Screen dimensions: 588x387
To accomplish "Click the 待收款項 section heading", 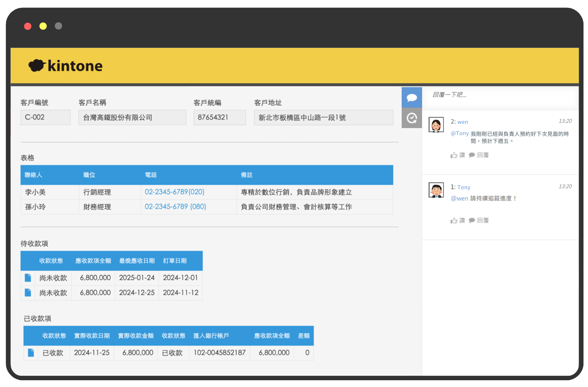I will (x=34, y=244).
